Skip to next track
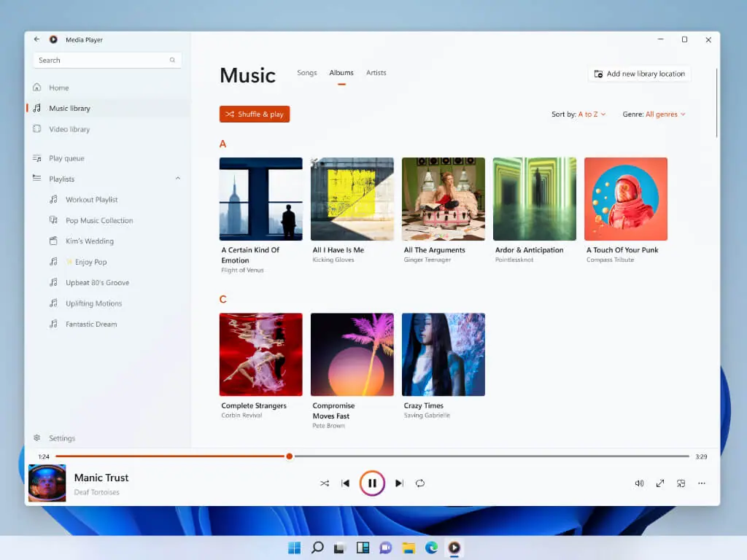The width and height of the screenshot is (747, 560). click(x=399, y=483)
